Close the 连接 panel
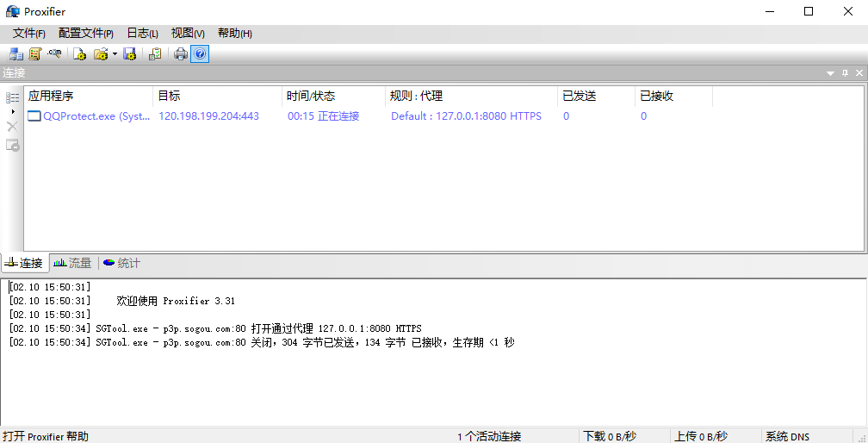This screenshot has height=443, width=868. (859, 73)
